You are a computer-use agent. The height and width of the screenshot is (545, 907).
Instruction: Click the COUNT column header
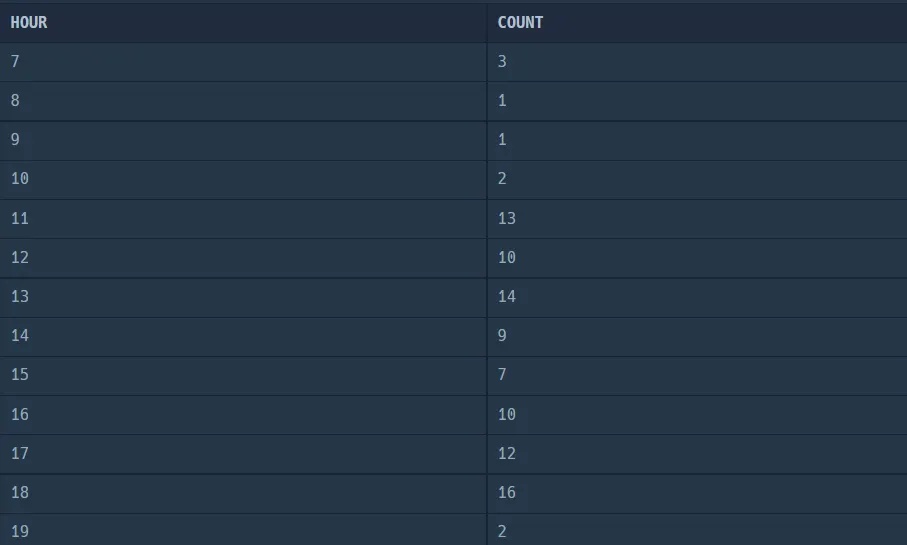(520, 22)
